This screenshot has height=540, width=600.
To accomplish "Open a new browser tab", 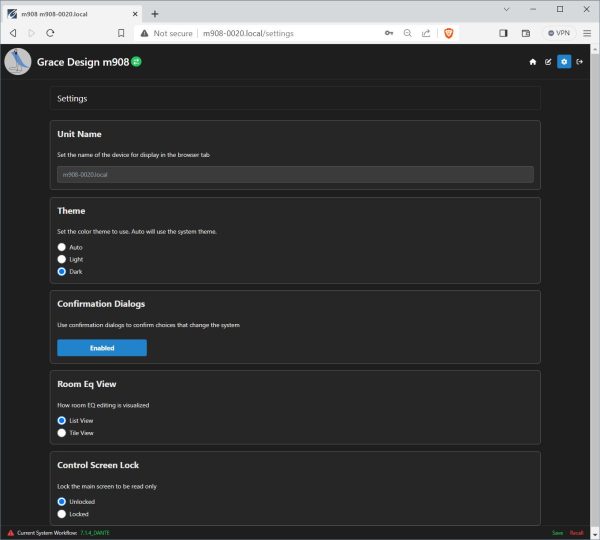I will [155, 13].
